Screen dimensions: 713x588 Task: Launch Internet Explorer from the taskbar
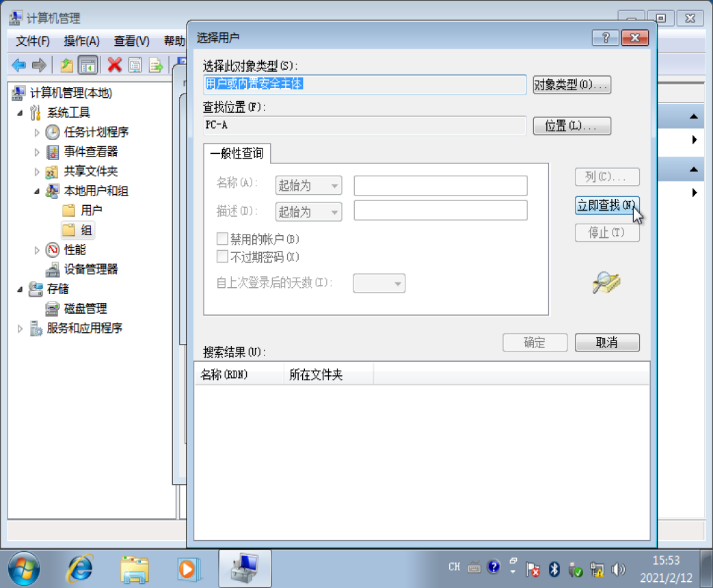coord(80,569)
